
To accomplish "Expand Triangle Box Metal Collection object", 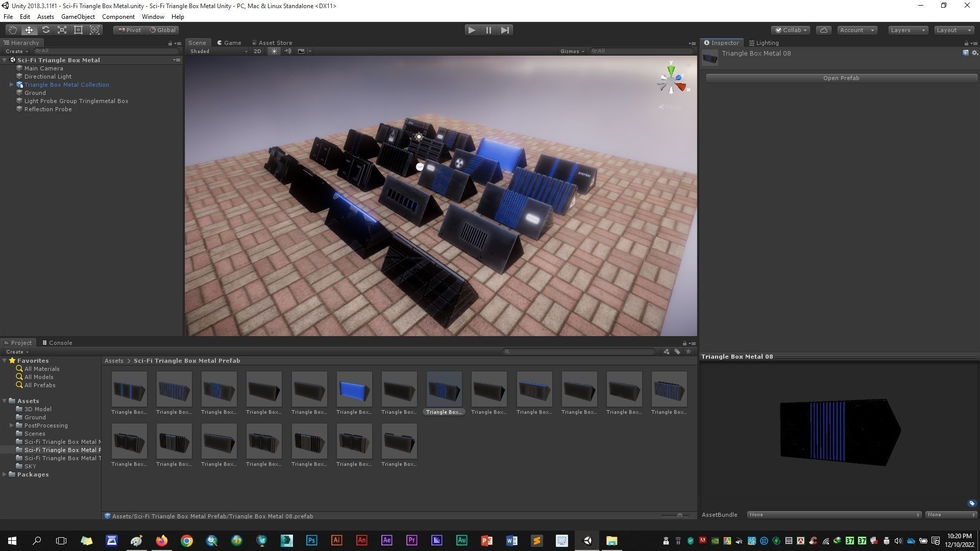I will 11,85.
